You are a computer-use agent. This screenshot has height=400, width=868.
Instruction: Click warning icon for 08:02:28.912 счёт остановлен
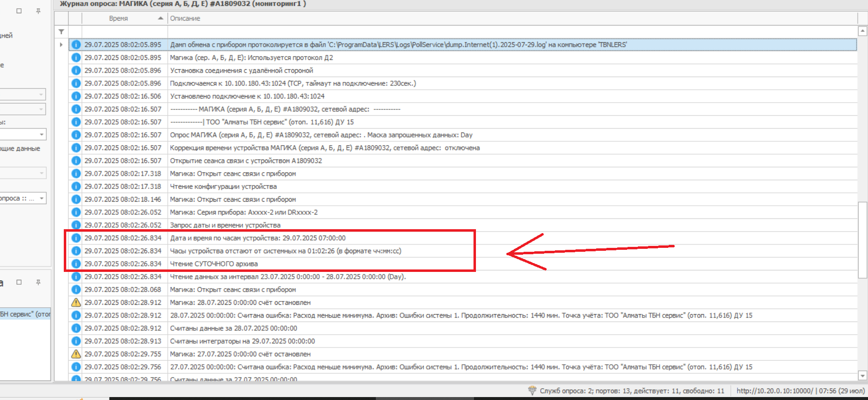click(x=76, y=302)
